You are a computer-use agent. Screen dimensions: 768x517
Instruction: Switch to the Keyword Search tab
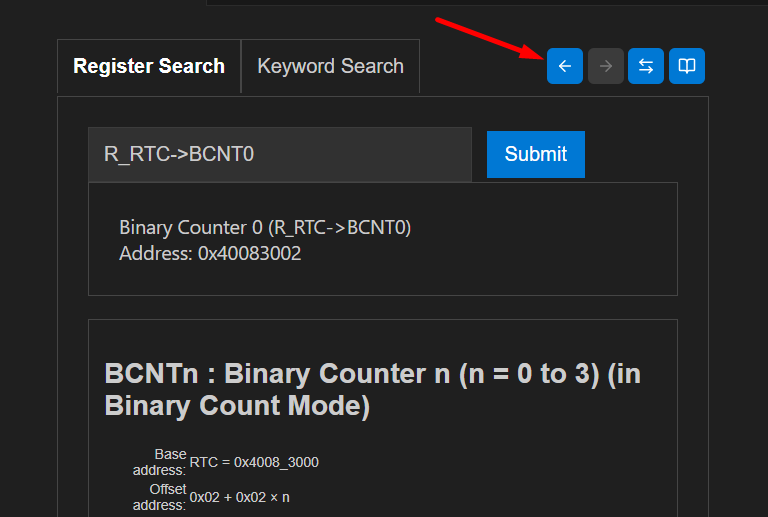(330, 67)
